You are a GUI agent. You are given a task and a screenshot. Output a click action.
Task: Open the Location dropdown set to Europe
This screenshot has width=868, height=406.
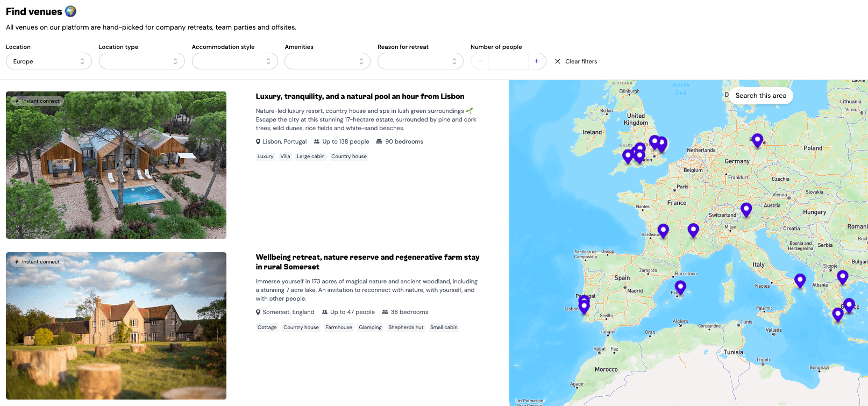tap(48, 61)
